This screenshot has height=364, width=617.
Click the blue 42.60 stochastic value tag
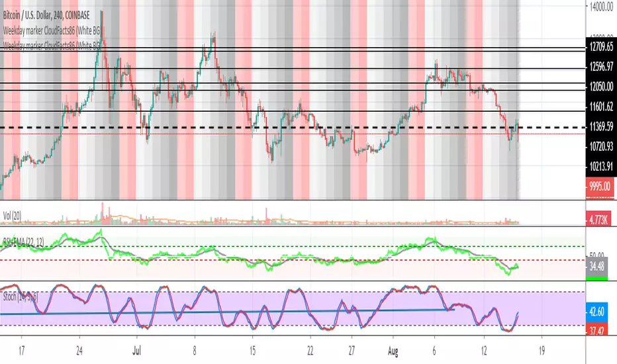tap(597, 312)
